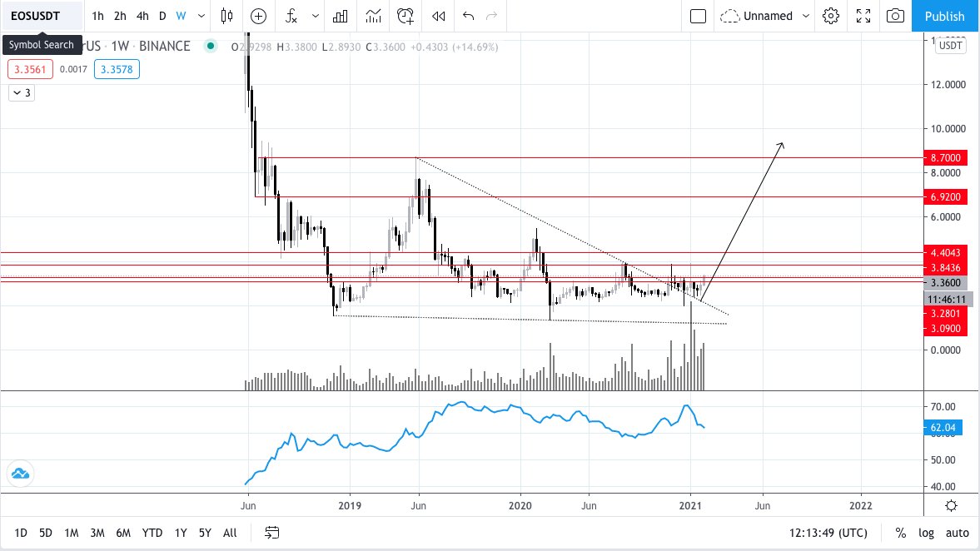This screenshot has width=980, height=551.
Task: Open the Go to date calendar icon
Action: click(x=272, y=533)
